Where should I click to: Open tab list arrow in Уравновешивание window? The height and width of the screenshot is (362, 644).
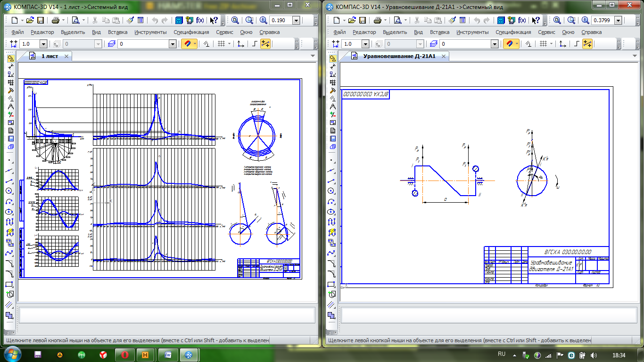(x=635, y=56)
